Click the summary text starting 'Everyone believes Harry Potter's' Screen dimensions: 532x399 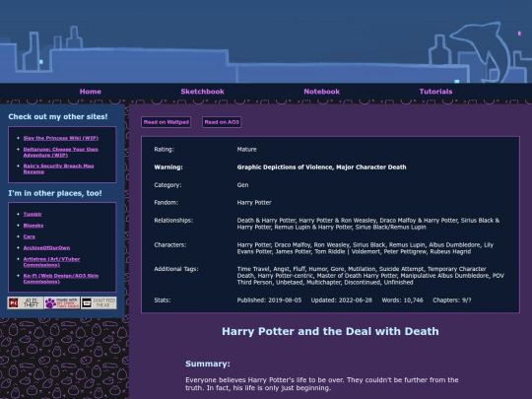(321, 384)
